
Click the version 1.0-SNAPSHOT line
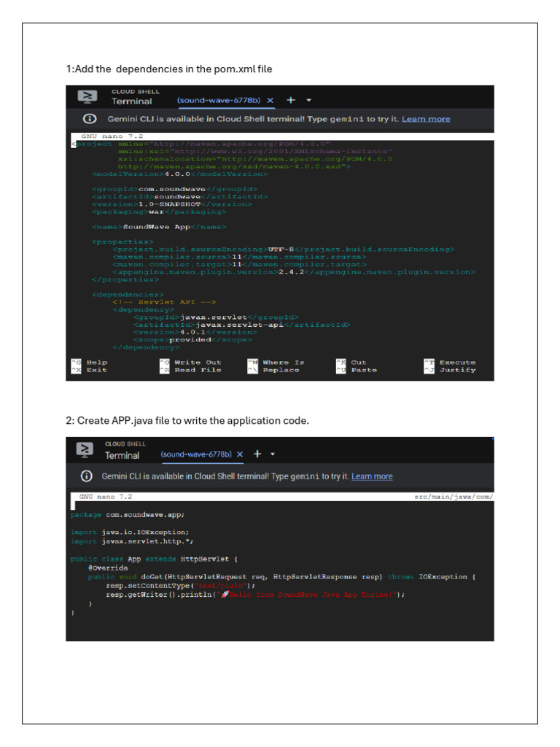pyautogui.click(x=171, y=204)
